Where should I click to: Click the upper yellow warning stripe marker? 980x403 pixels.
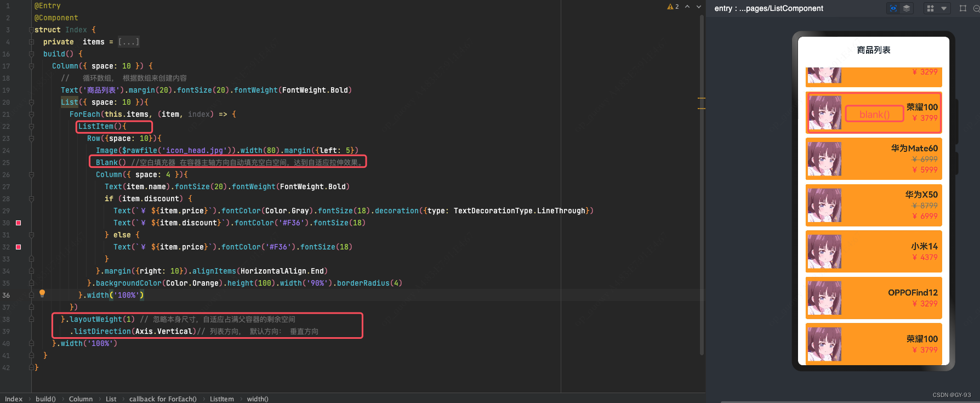(x=702, y=98)
